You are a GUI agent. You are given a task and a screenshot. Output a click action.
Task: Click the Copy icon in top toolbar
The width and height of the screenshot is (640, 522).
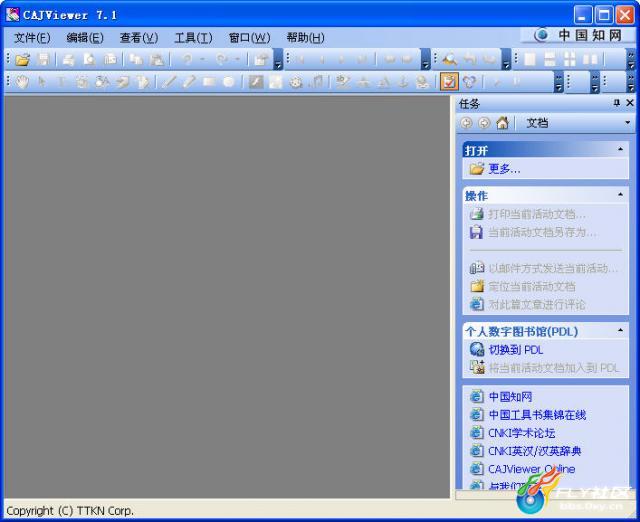coord(136,60)
